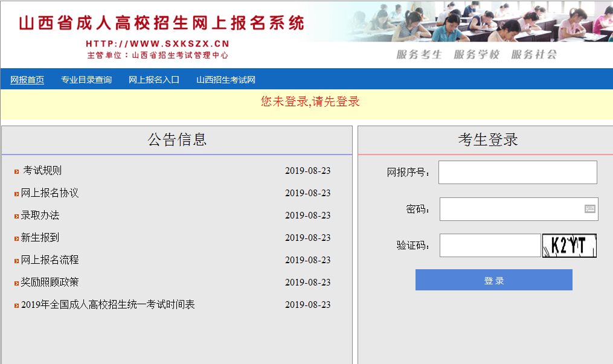
Task: Click the arrow bullet icon beside 考试规则
Action: [17, 172]
